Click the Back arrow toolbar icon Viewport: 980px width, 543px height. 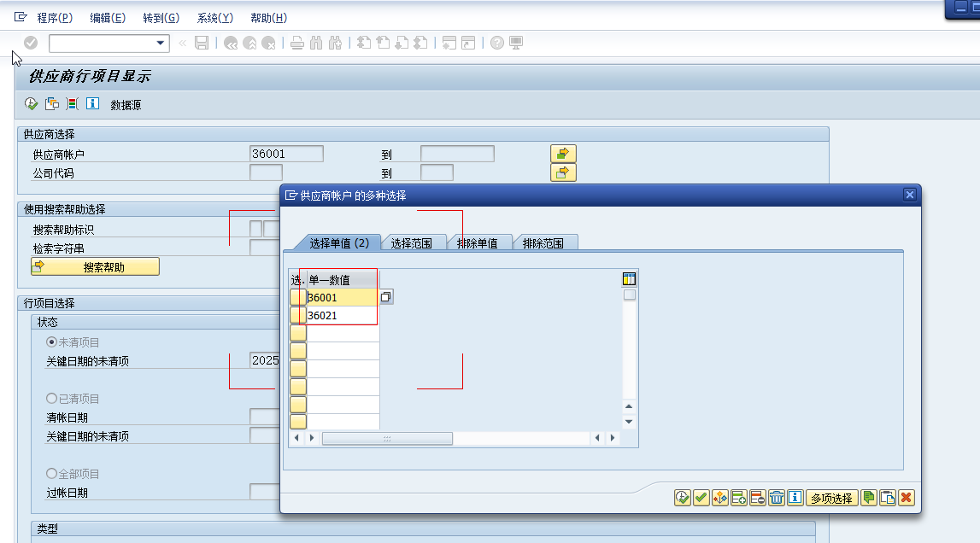(x=231, y=43)
